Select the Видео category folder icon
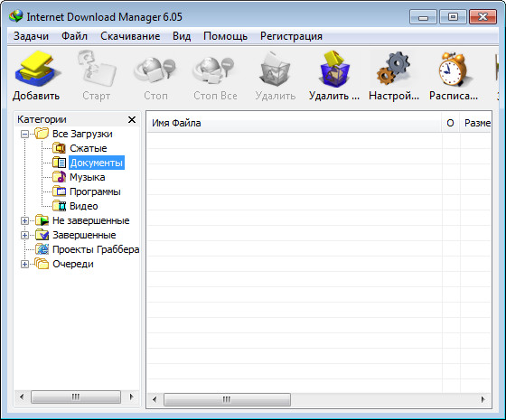The height and width of the screenshot is (420, 506). click(59, 206)
